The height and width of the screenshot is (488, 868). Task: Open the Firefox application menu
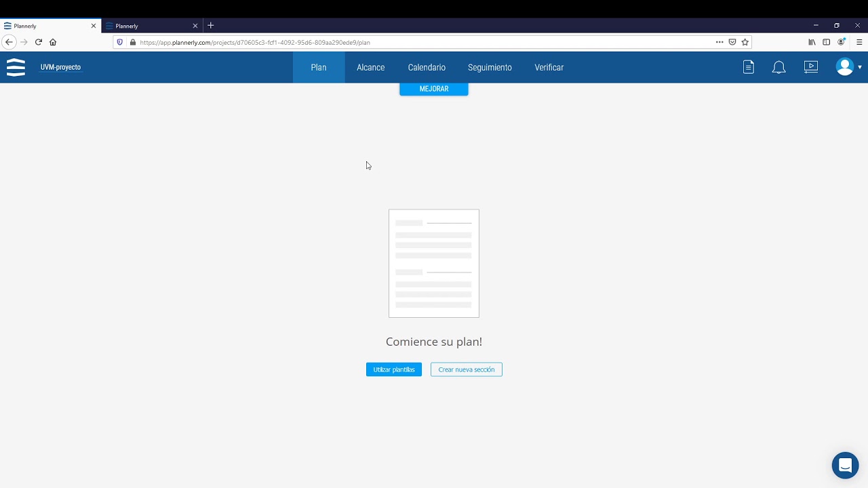(x=859, y=42)
